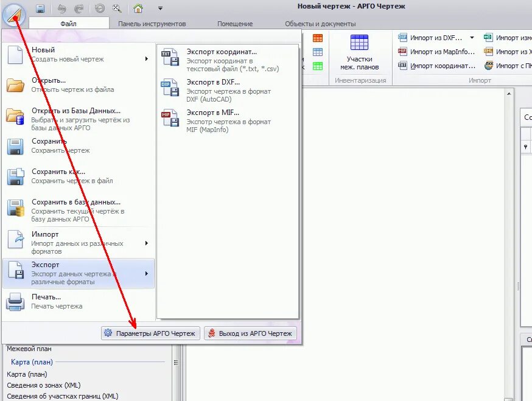Click the Save floppy icon in quick toolbar
Screen dimensions: 532x401
(40, 8)
